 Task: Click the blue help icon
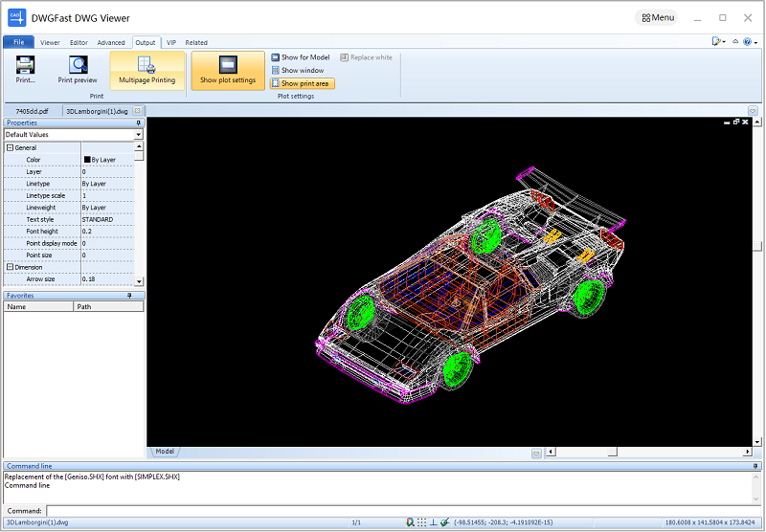[x=748, y=42]
